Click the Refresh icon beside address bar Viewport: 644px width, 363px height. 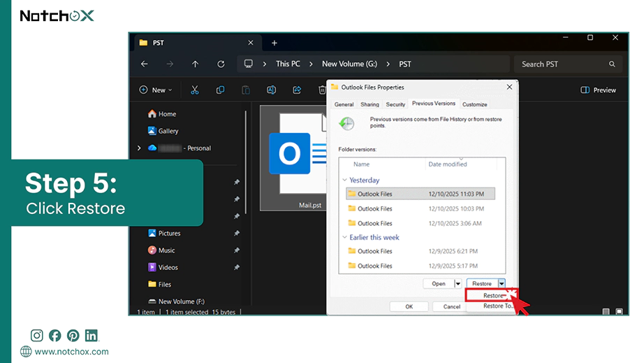click(221, 64)
